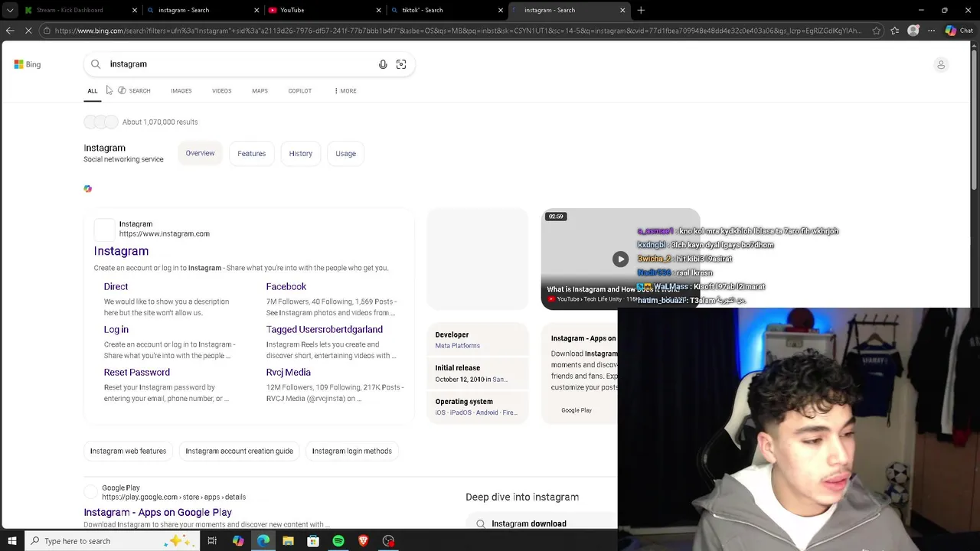Open the tab actions menu

click(x=10, y=10)
